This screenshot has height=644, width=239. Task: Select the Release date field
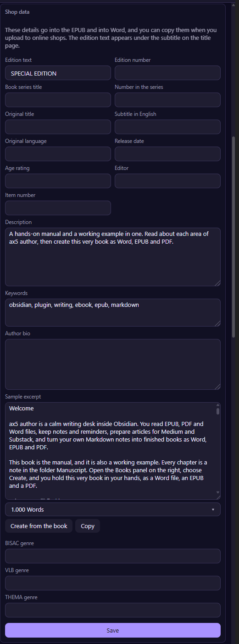(x=167, y=154)
